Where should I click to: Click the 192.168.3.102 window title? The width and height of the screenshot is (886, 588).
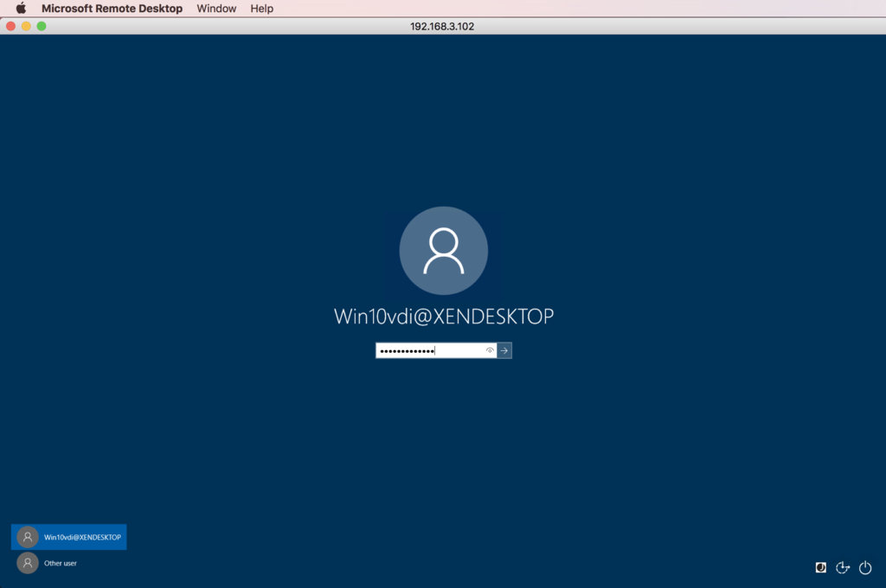[x=442, y=27]
